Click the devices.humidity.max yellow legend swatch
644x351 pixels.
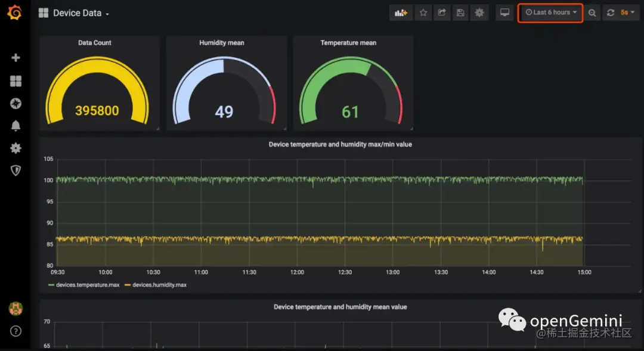128,285
